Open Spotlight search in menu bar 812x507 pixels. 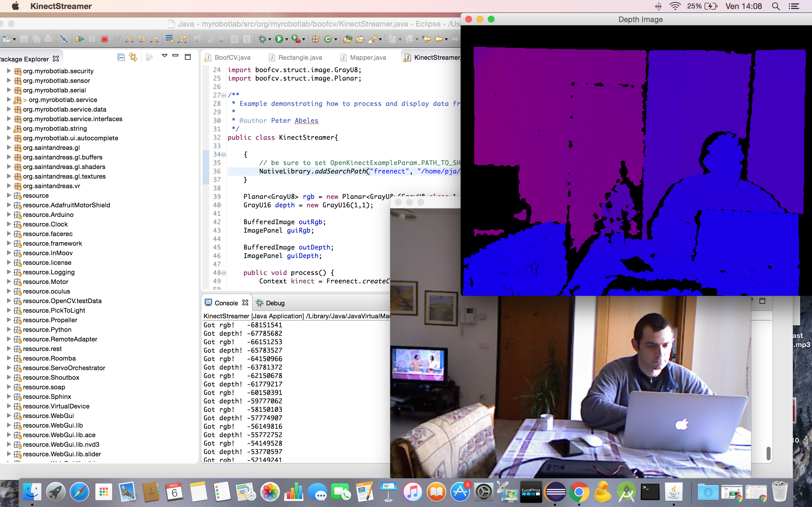(x=775, y=6)
